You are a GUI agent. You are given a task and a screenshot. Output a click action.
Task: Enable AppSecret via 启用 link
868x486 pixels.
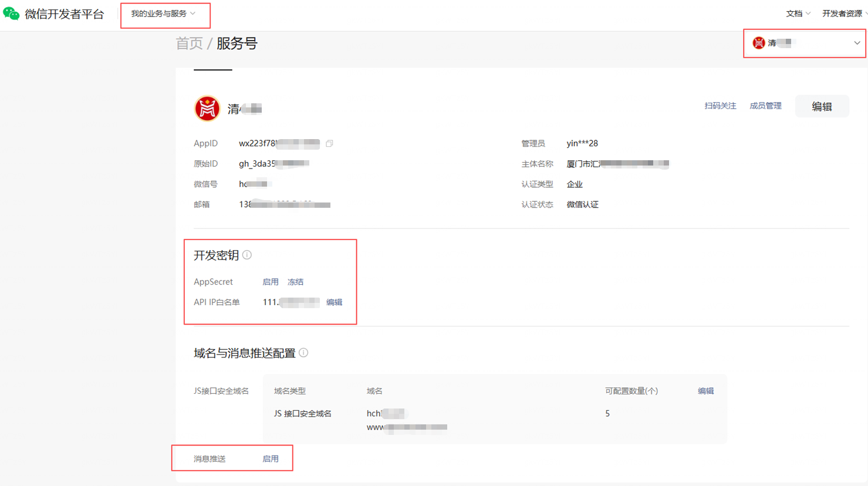coord(271,282)
